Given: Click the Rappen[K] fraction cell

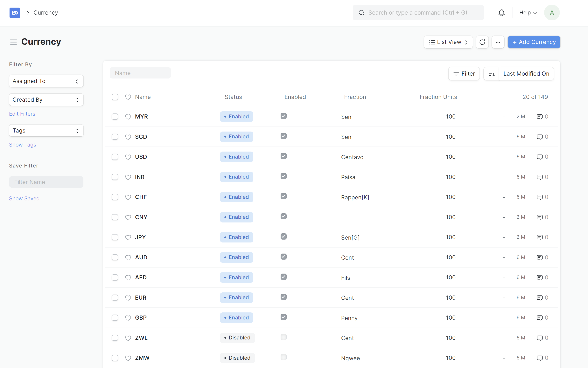Looking at the screenshot, I should tap(355, 197).
